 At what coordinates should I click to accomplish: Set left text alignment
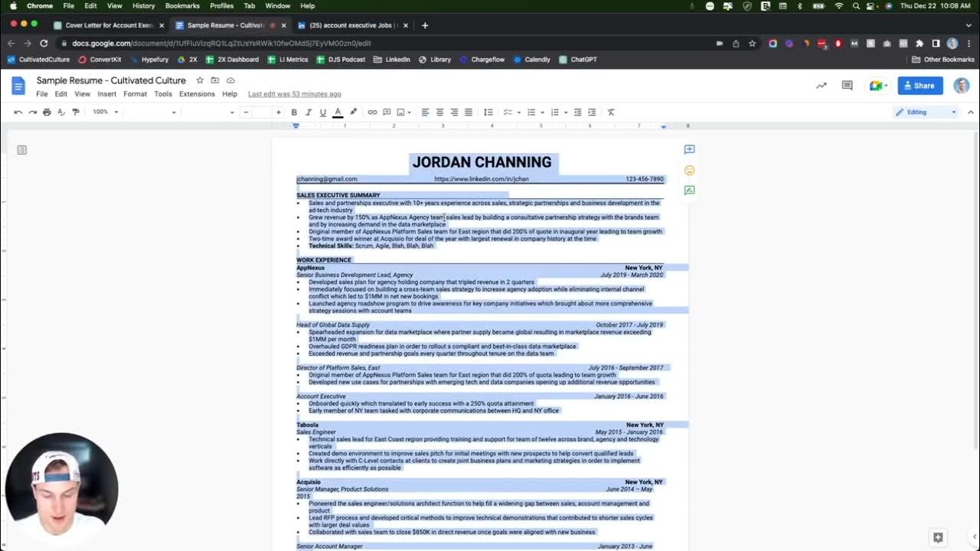[x=425, y=112]
